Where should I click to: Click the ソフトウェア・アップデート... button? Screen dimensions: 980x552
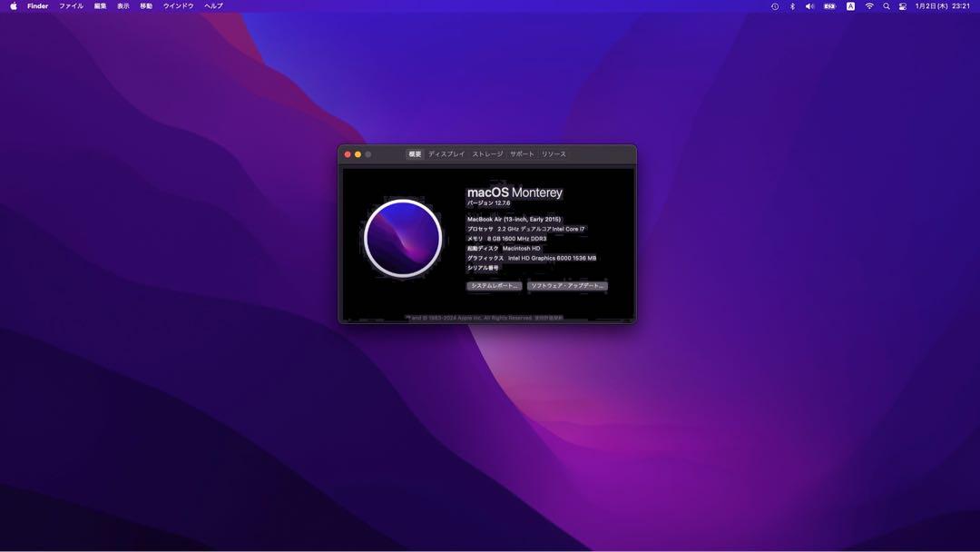567,286
